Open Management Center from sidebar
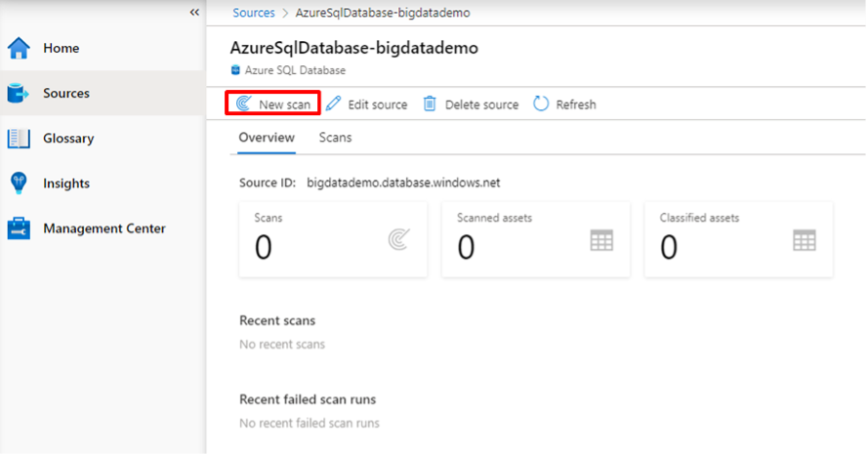 103,228
